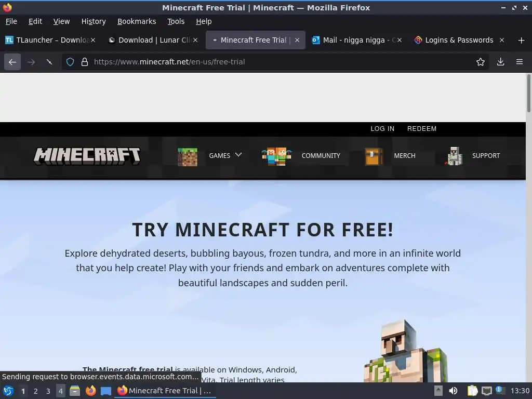Click the browser Back arrow button
532x399 pixels.
click(x=12, y=62)
